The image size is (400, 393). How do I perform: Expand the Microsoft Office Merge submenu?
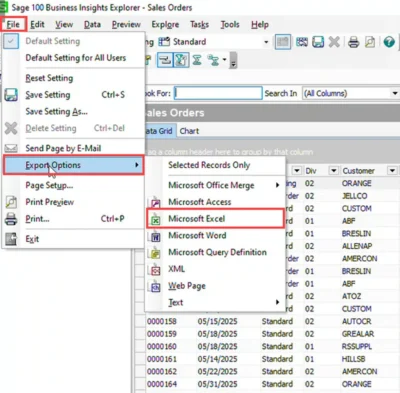coord(215,185)
